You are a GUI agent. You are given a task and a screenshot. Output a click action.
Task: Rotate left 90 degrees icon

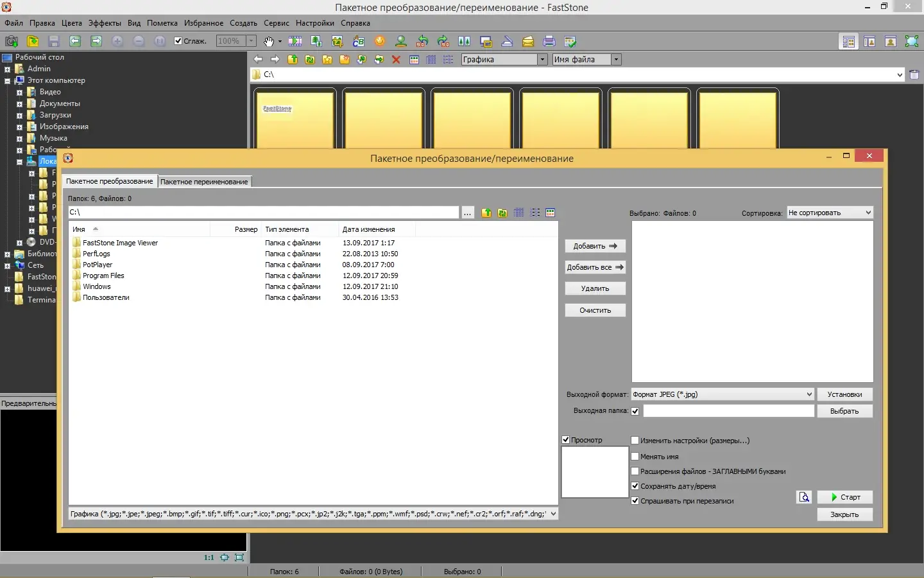click(422, 41)
